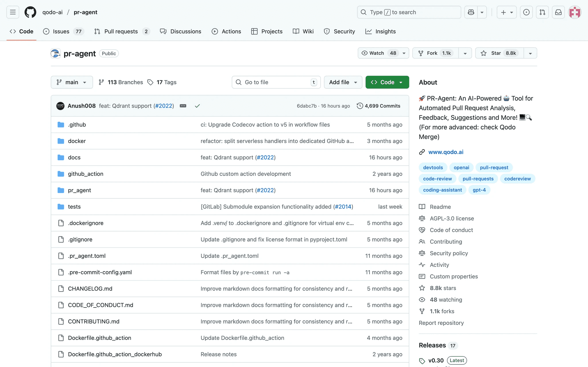Open www.qodo.ai website link
Image resolution: width=588 pixels, height=367 pixels.
(x=446, y=152)
